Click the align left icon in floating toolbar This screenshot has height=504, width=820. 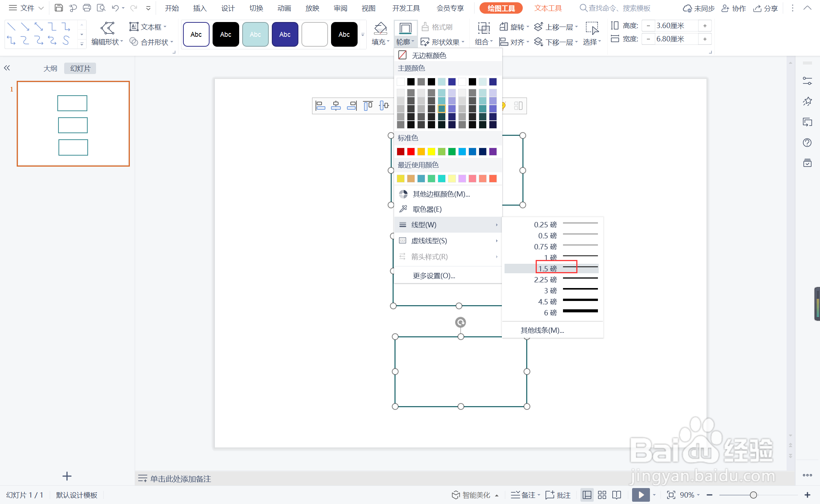coord(320,106)
